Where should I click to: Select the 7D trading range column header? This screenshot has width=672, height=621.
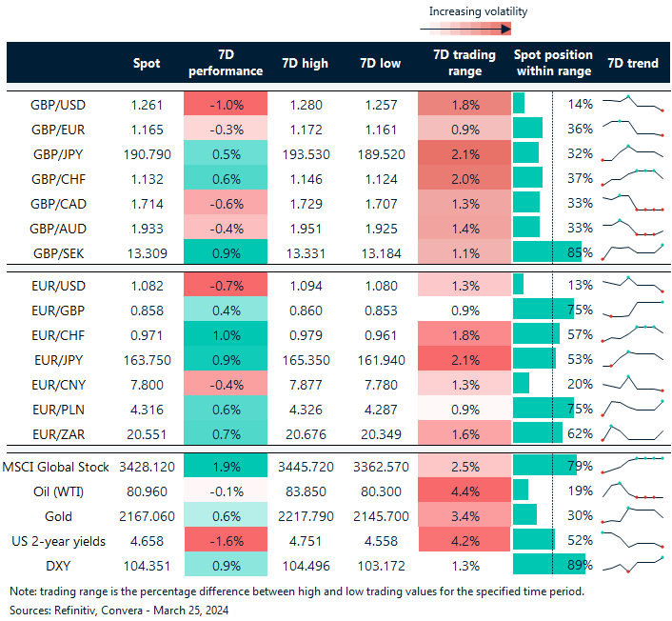click(457, 63)
